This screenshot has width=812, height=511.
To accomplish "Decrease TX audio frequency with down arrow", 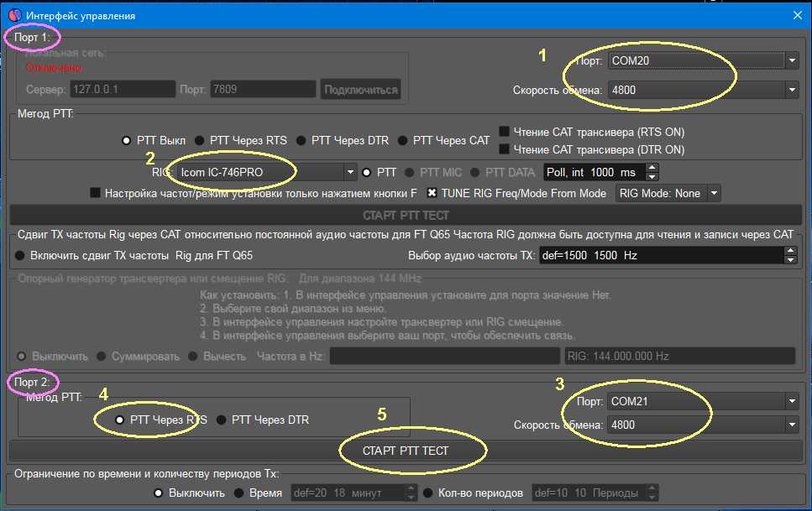I will (x=790, y=260).
